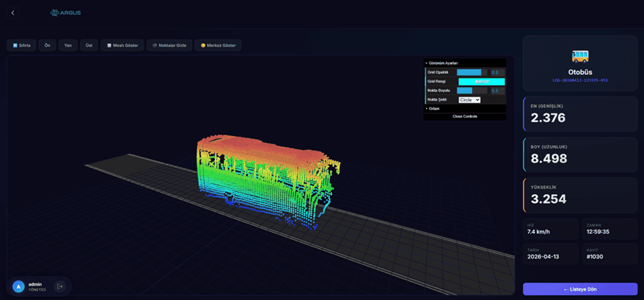Click the record number #1030

(594, 257)
